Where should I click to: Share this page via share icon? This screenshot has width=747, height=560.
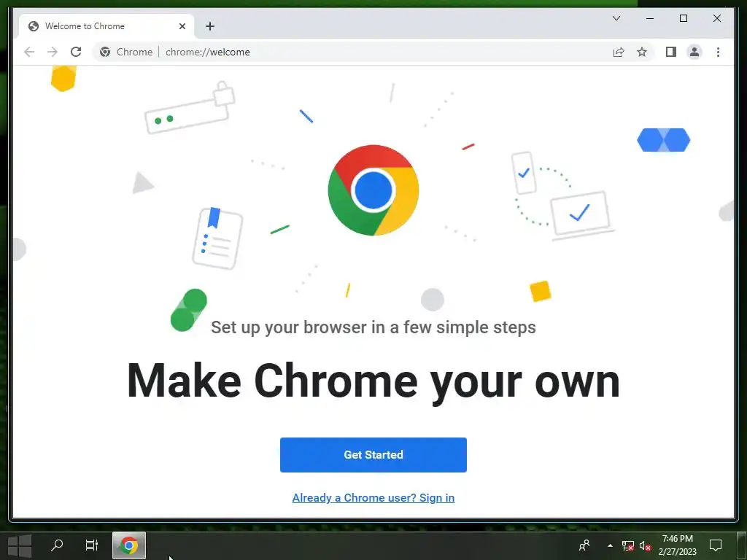[619, 52]
